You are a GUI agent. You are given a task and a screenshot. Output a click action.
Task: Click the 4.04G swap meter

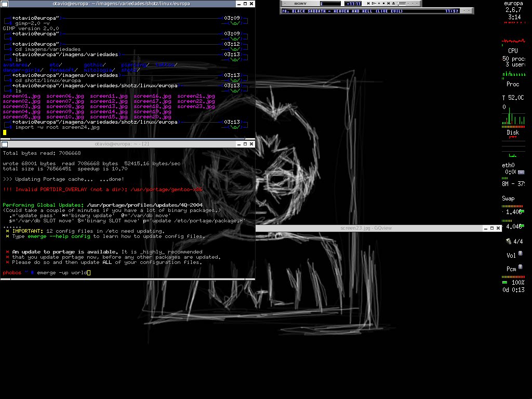click(x=513, y=227)
